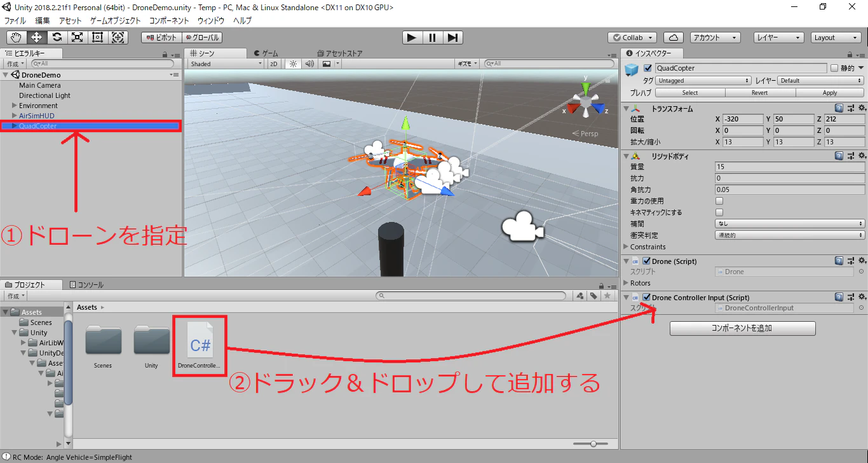This screenshot has width=868, height=463.
Task: Disable the Drone Controller Input script checkbox
Action: (x=646, y=297)
